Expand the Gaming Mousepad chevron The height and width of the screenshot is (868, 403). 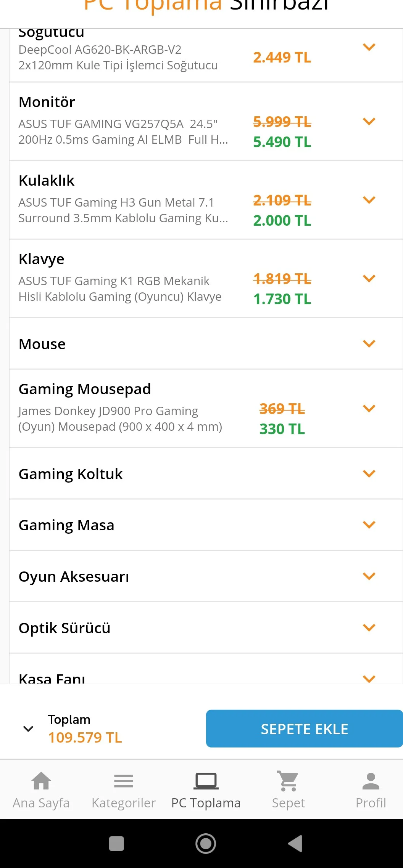click(x=369, y=409)
